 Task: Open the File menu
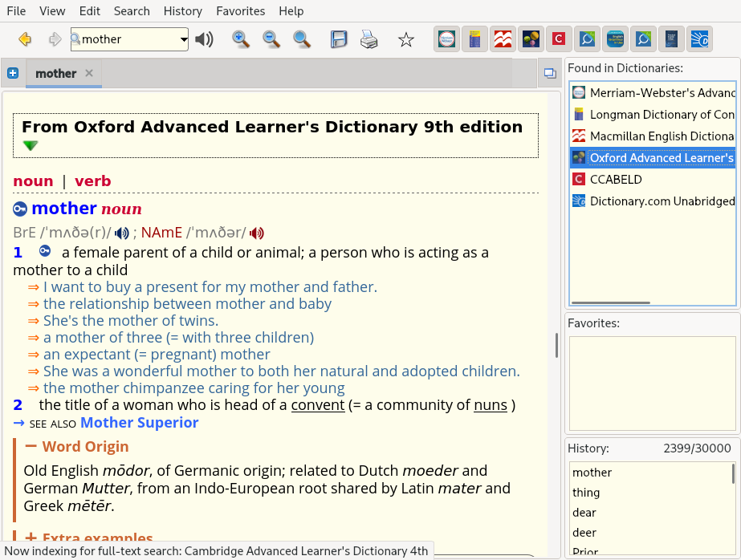[16, 11]
